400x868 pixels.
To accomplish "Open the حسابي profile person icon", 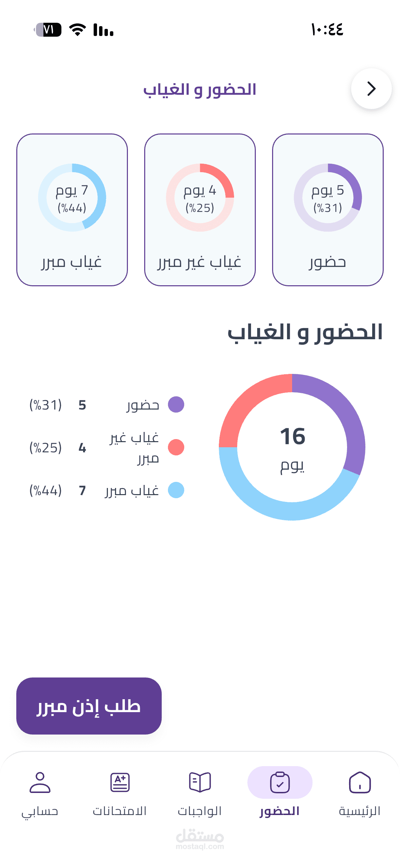I will (x=40, y=782).
